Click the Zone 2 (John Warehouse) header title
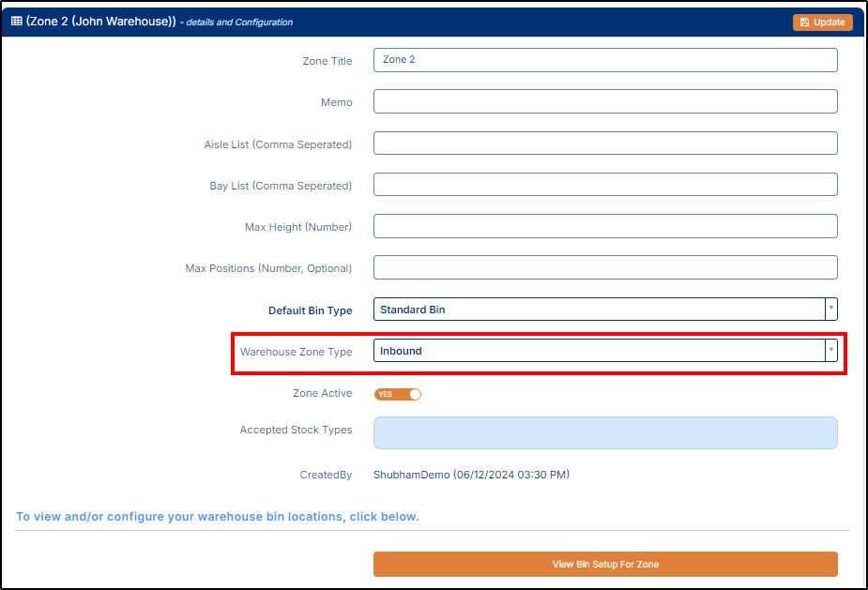The width and height of the screenshot is (868, 590). click(101, 22)
